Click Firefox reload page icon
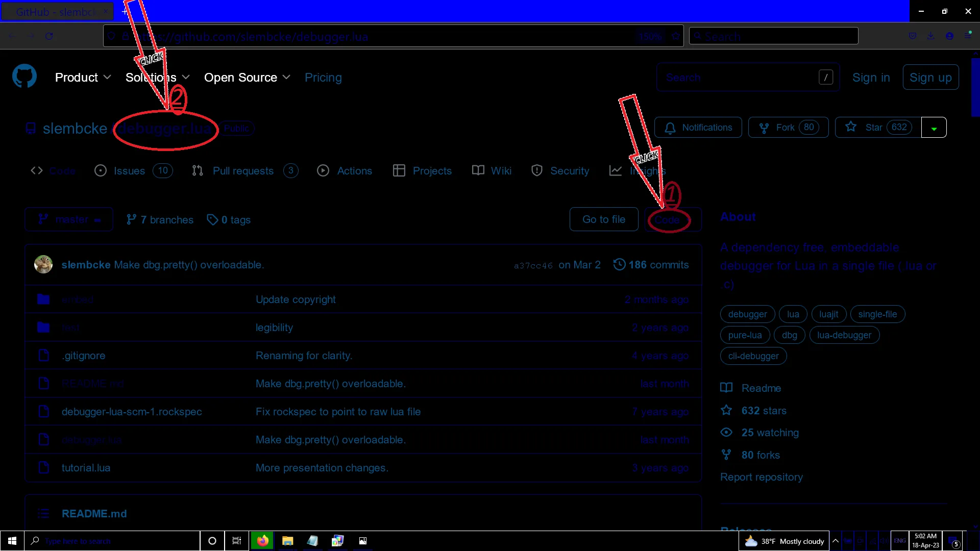This screenshot has height=551, width=980. point(49,36)
